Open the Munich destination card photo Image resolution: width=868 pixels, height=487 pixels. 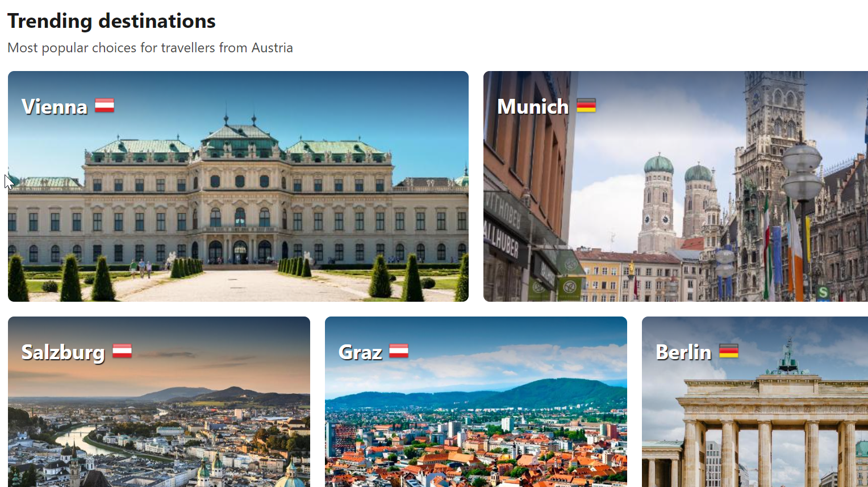pos(675,186)
